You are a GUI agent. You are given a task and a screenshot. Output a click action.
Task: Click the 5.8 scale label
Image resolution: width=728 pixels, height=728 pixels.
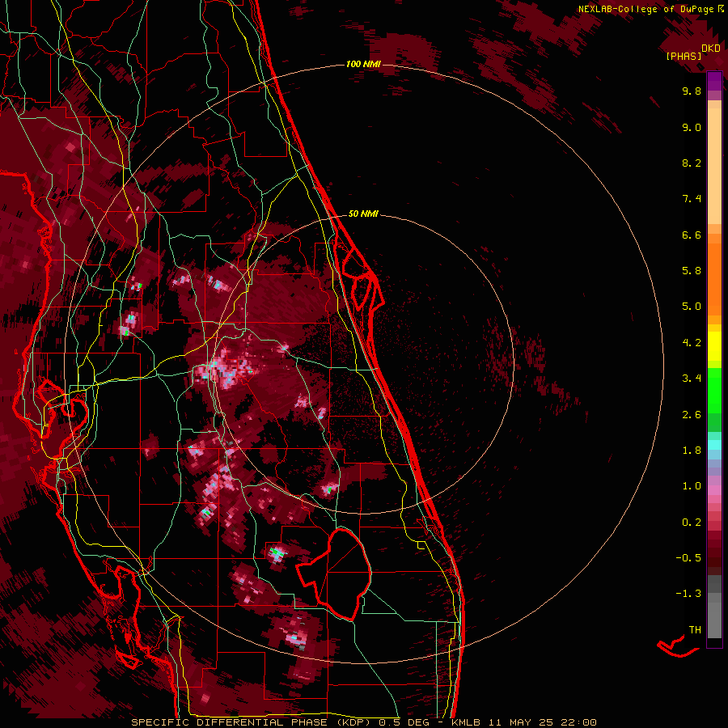[x=692, y=271]
